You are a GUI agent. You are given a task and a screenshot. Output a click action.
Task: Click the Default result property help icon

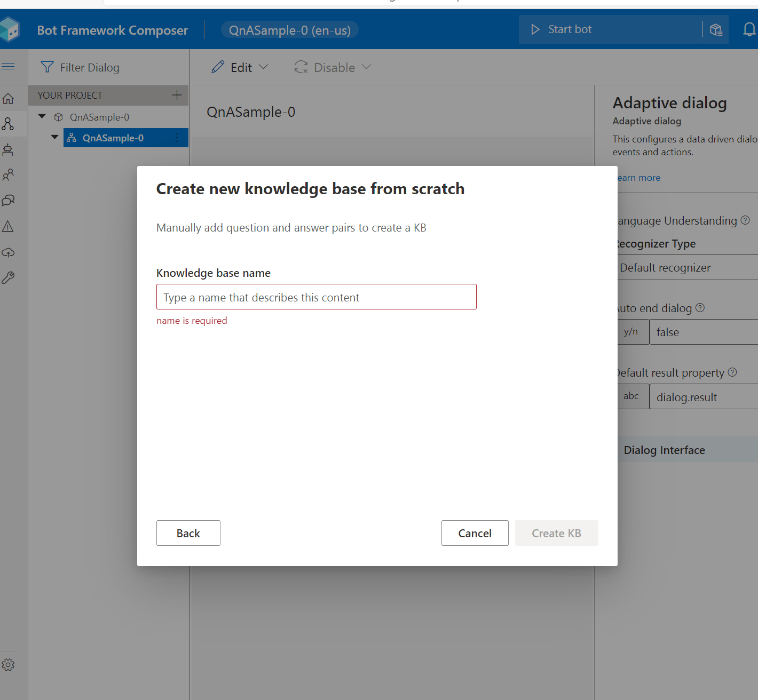[732, 372]
